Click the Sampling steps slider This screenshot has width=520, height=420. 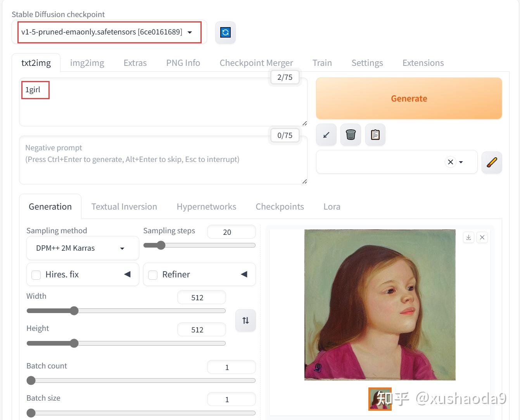click(199, 245)
